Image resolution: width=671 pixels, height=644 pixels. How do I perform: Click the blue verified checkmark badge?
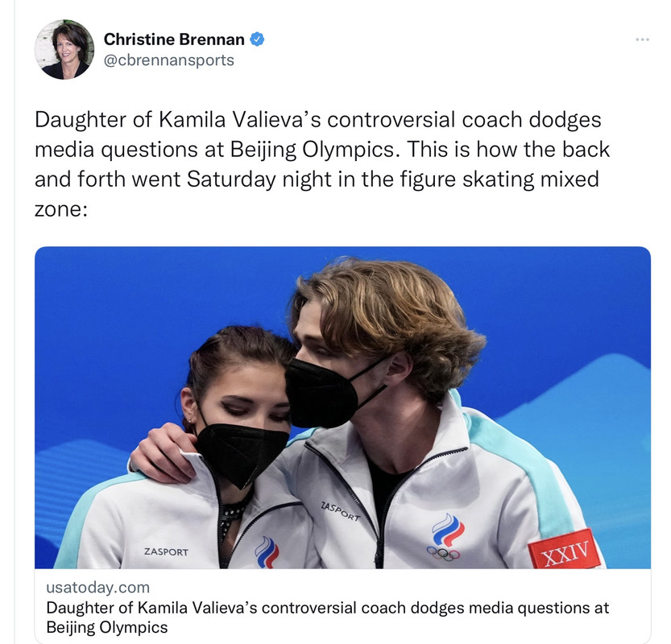click(257, 39)
